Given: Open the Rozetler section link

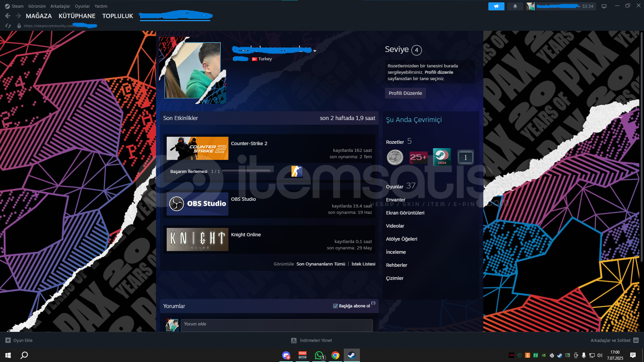Looking at the screenshot, I should (395, 142).
